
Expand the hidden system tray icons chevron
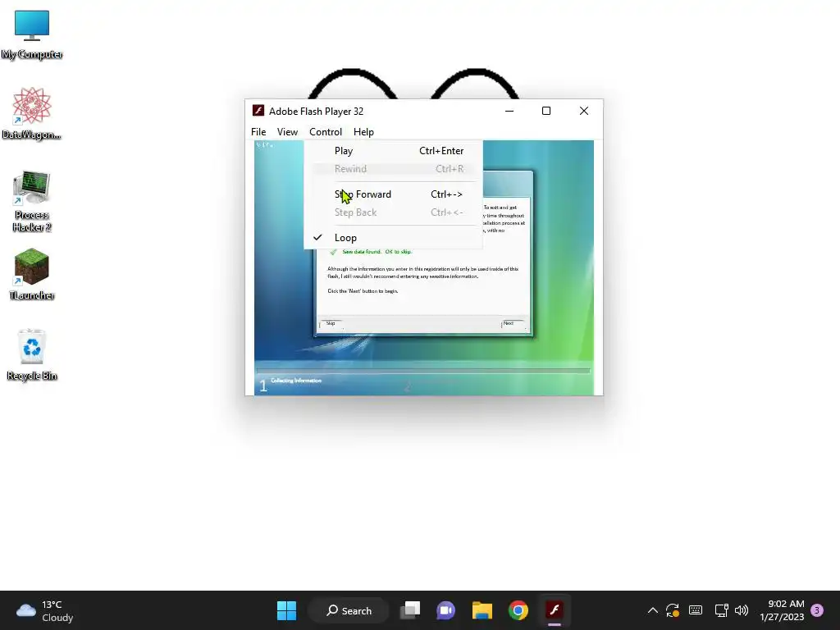(652, 610)
